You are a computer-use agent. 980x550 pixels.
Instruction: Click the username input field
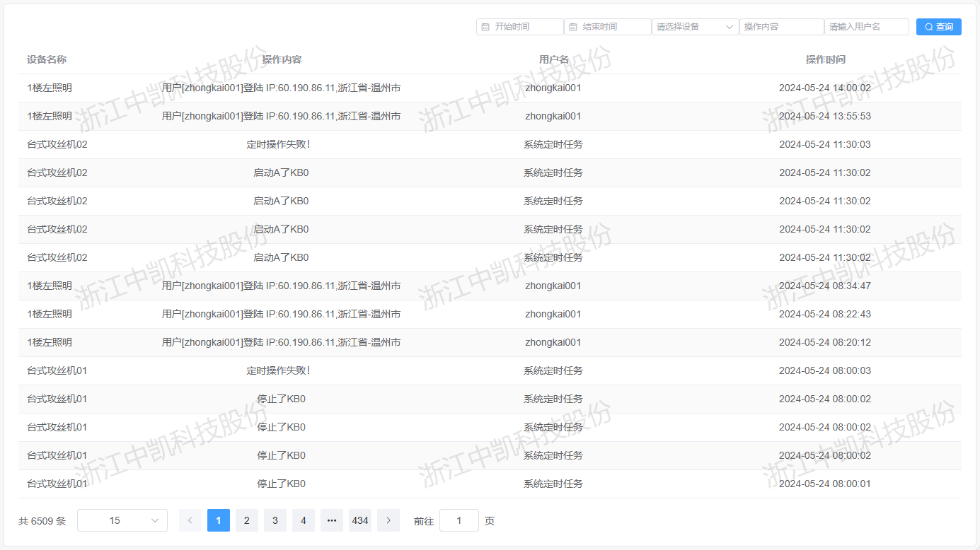click(x=866, y=27)
